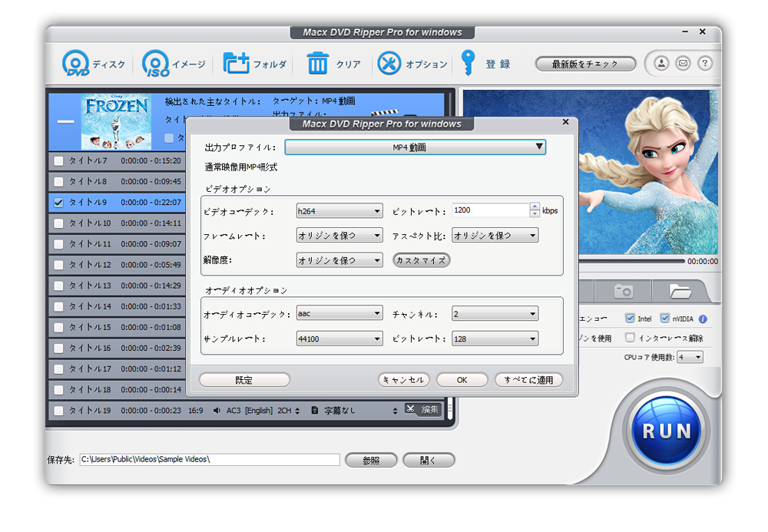Toggle the nVIDIA hardware encoder checkbox
This screenshot has width=768, height=532.
pos(664,319)
